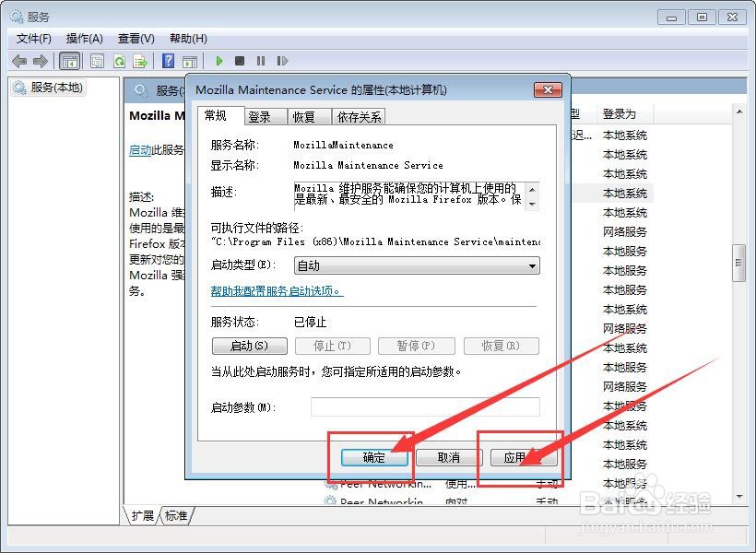Close the Mozilla Maintenance Service properties dialog
756x553 pixels.
click(x=549, y=89)
